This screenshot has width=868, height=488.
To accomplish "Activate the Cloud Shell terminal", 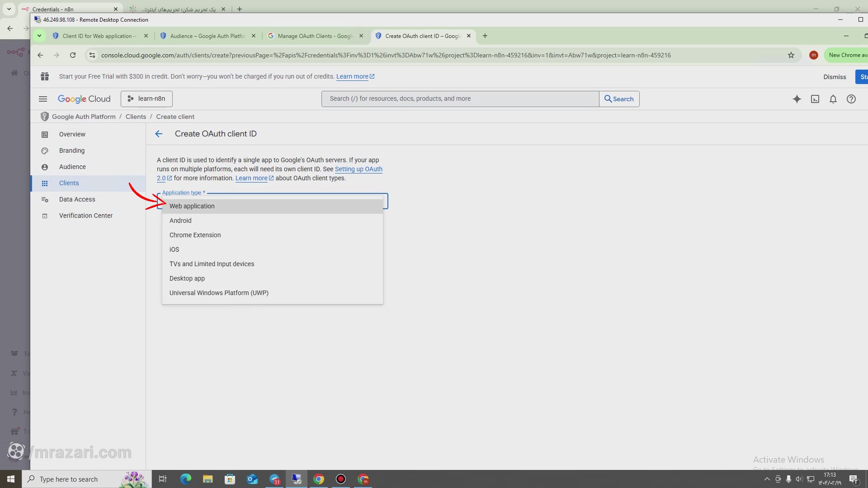I will [815, 99].
